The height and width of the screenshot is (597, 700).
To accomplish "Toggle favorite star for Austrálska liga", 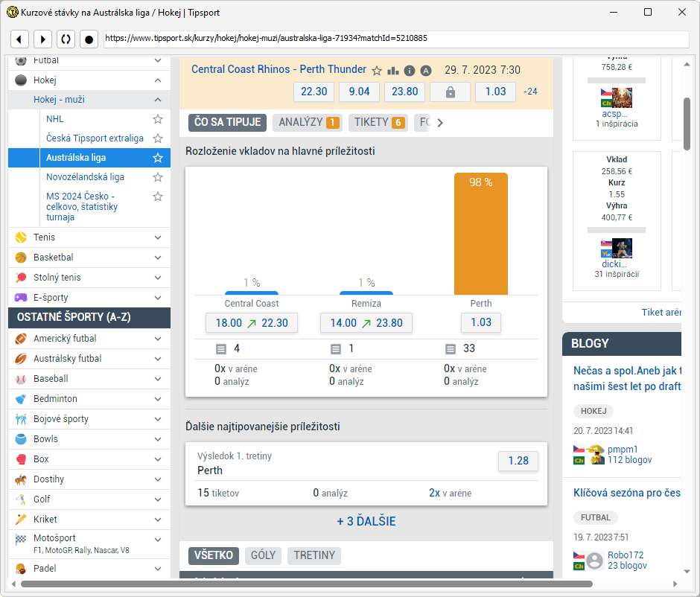I will 158,158.
